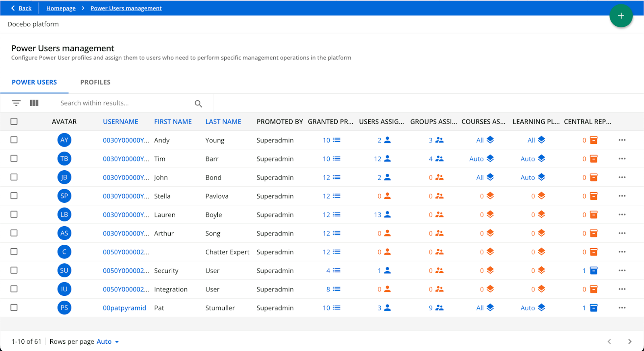Open the filter icon in toolbar

click(16, 103)
